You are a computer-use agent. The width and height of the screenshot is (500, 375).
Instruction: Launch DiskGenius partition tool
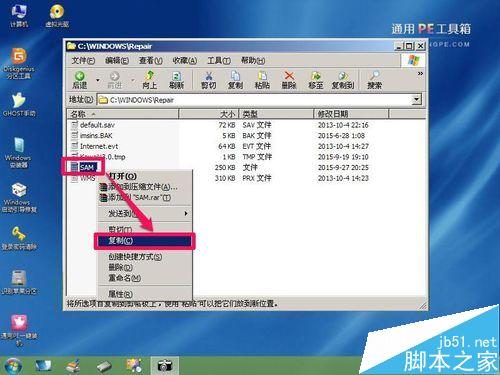(19, 63)
